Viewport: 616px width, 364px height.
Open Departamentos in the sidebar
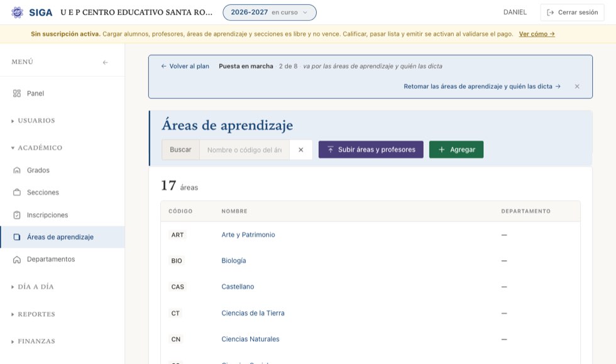[62, 260]
